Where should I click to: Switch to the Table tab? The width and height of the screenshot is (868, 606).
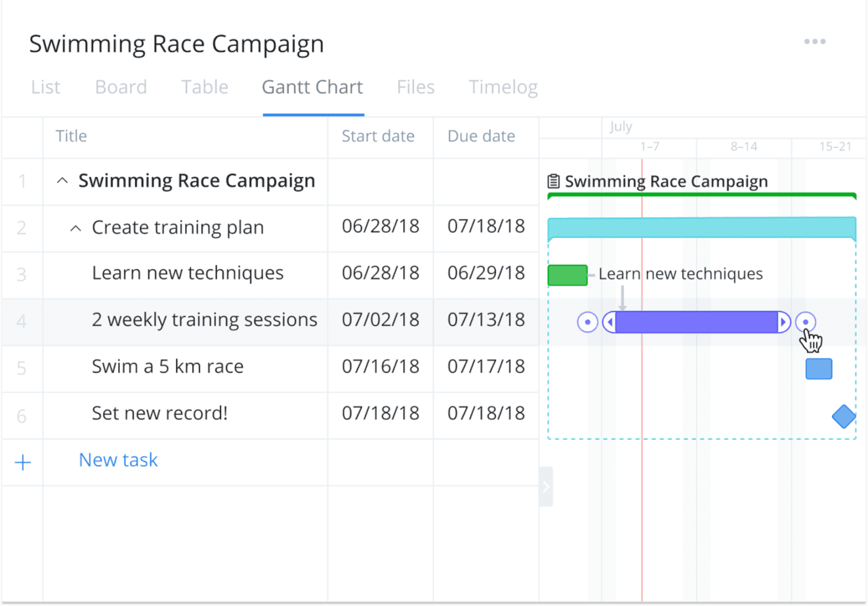click(x=205, y=87)
